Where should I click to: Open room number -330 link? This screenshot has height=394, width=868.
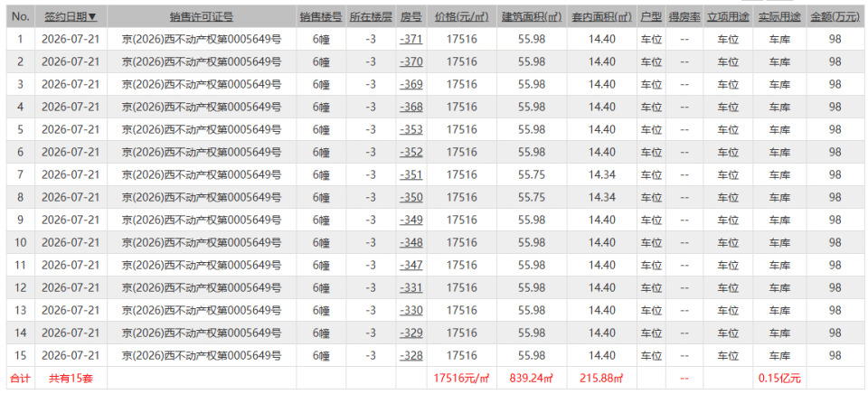click(x=411, y=311)
